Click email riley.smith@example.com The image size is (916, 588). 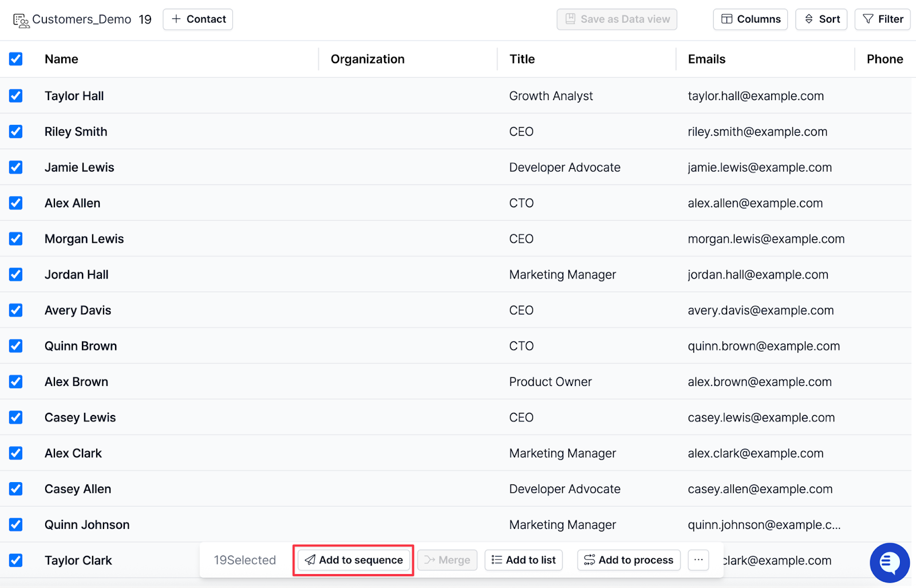tap(757, 132)
